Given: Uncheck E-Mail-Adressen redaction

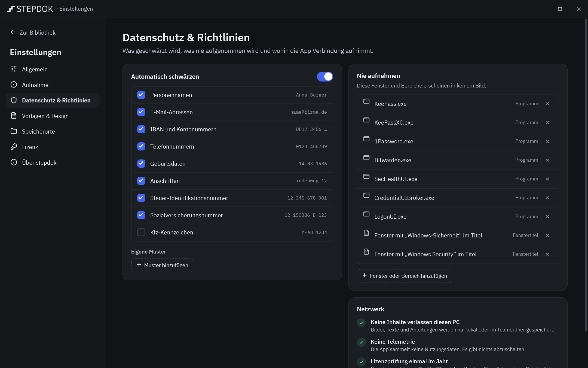Looking at the screenshot, I should [141, 112].
